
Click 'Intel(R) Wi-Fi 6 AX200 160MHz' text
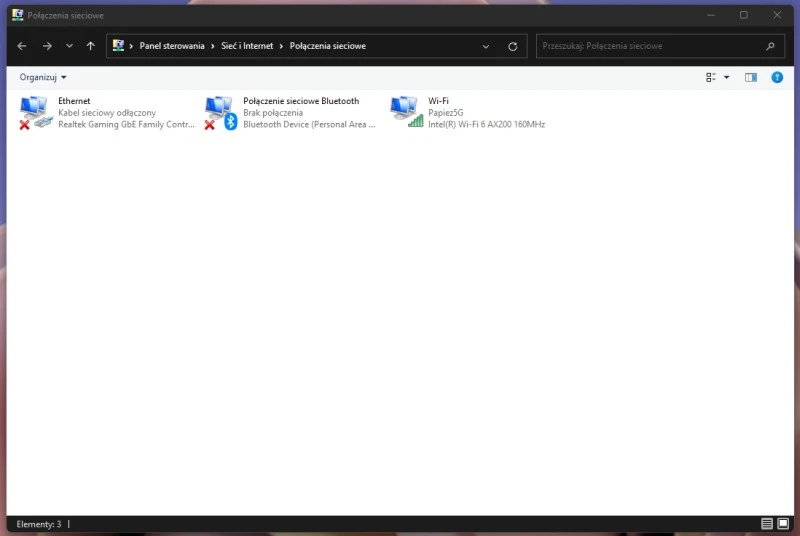tap(487, 124)
